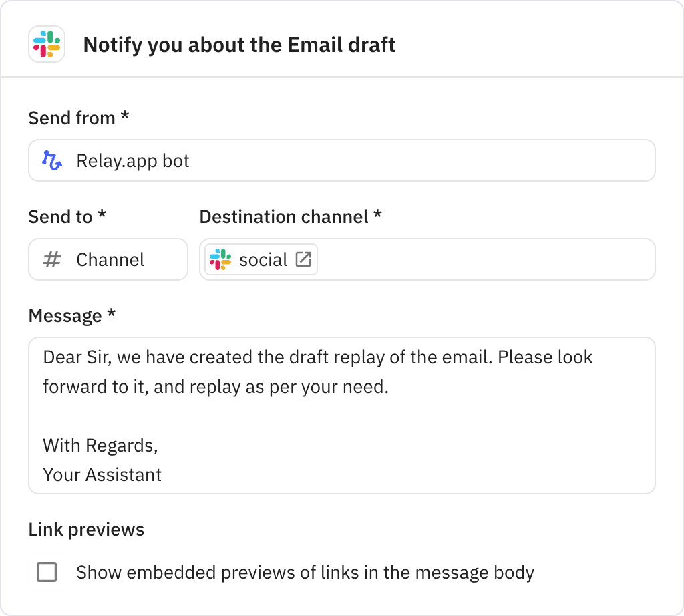Click the social channel chip
684x616 pixels.
point(260,259)
